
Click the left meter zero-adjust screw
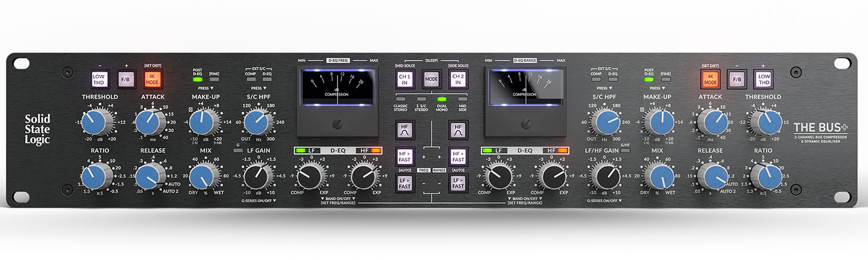pyautogui.click(x=337, y=124)
